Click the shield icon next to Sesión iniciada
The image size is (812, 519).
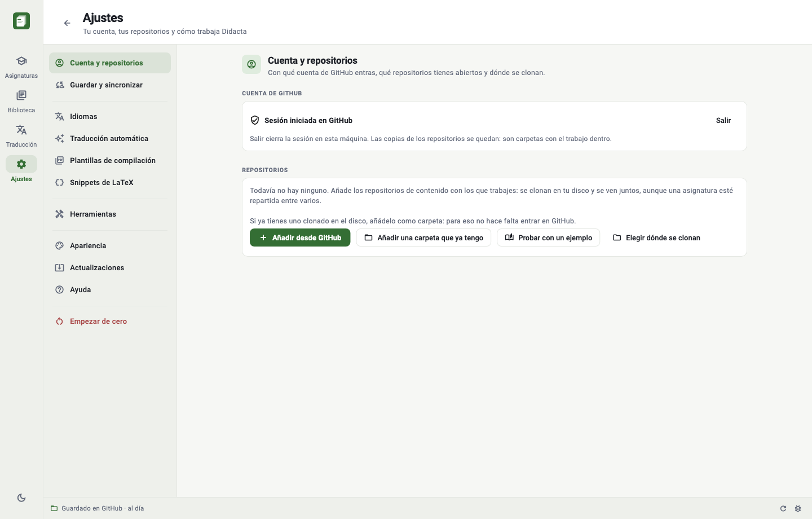click(255, 120)
